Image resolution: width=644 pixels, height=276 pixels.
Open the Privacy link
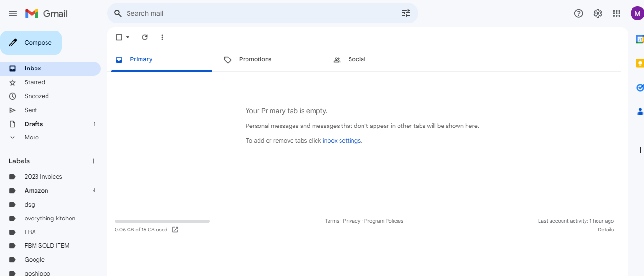point(351,221)
